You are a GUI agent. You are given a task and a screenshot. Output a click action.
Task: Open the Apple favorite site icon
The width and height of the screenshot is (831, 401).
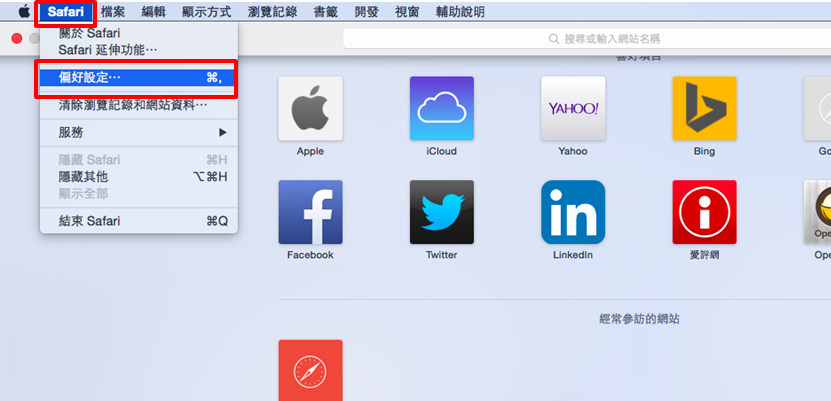310,108
